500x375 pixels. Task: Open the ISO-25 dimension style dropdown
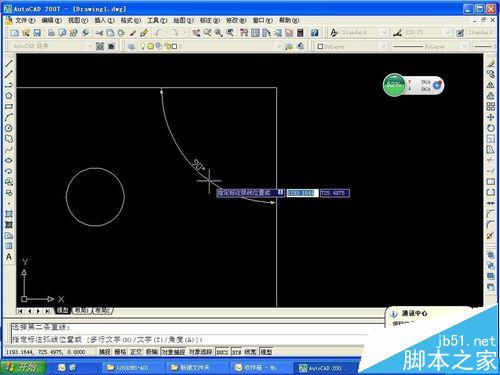point(447,33)
